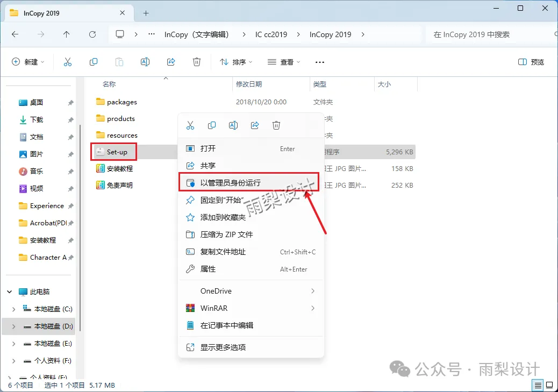
Task: Select the Set-up application file
Action: pos(113,152)
